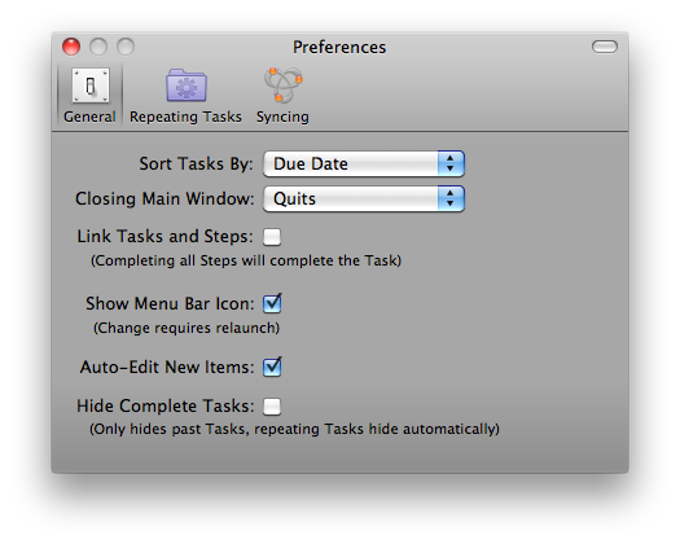The height and width of the screenshot is (544, 680).
Task: Click the Preferences window title
Action: point(339,47)
